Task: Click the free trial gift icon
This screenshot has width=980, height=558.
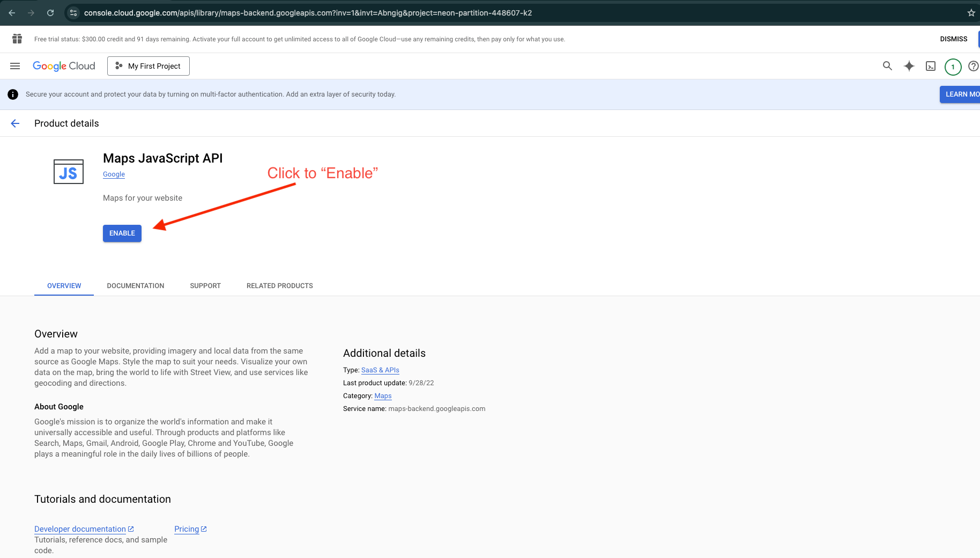Action: point(17,39)
